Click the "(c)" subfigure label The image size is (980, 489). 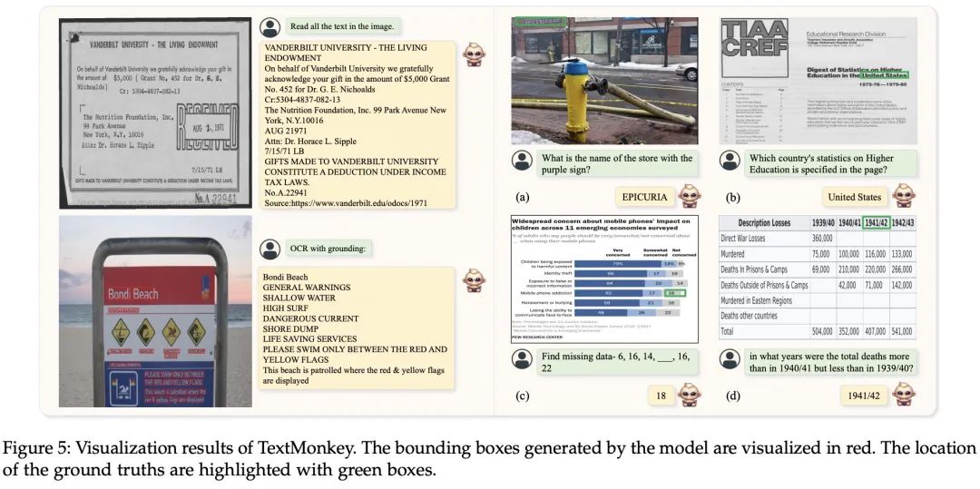click(x=522, y=396)
